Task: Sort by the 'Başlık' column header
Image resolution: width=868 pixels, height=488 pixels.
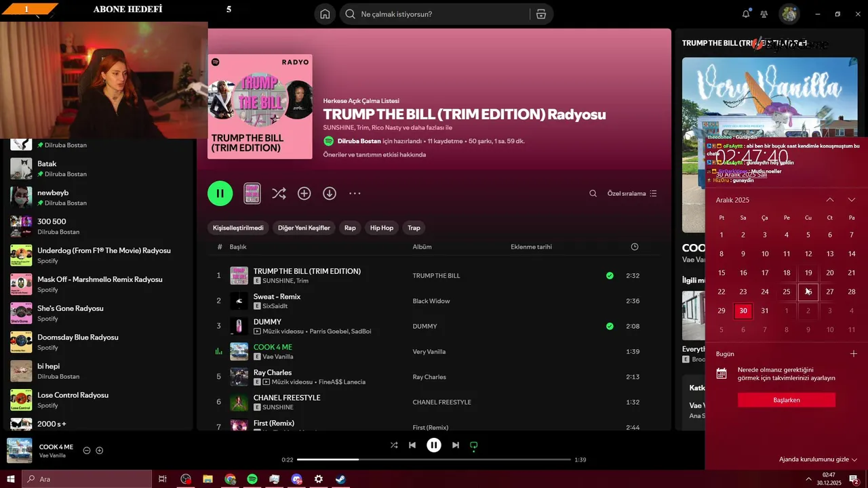Action: pyautogui.click(x=237, y=247)
